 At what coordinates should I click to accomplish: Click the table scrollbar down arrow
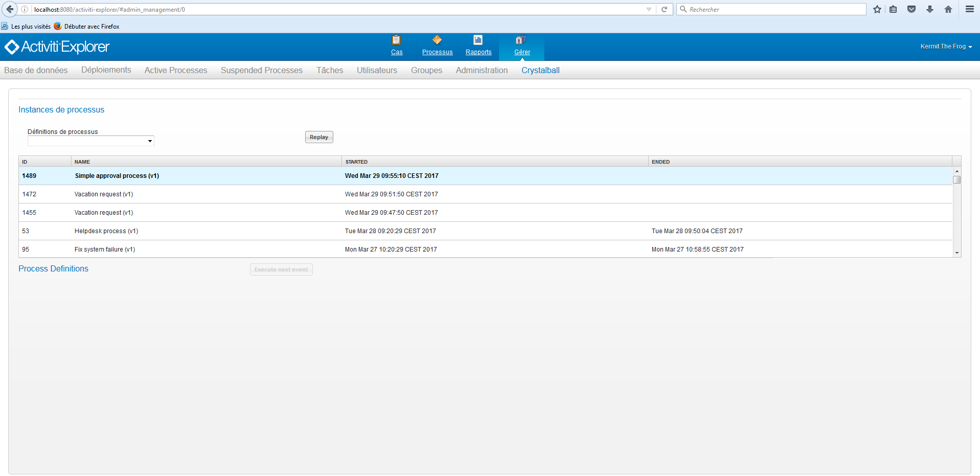956,253
